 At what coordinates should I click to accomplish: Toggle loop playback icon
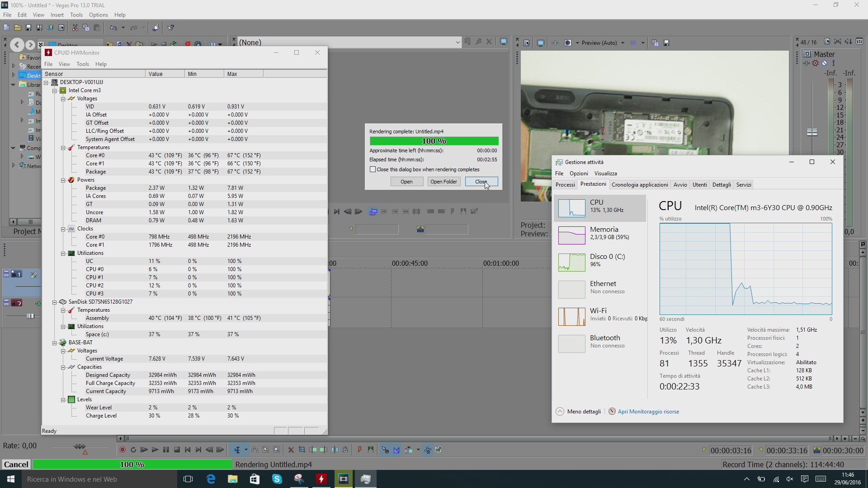click(x=133, y=450)
